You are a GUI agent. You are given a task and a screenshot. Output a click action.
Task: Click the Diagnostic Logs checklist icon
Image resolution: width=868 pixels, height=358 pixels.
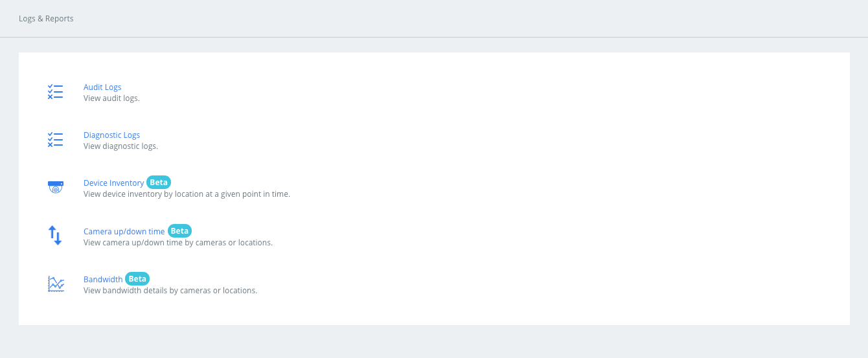tap(55, 140)
